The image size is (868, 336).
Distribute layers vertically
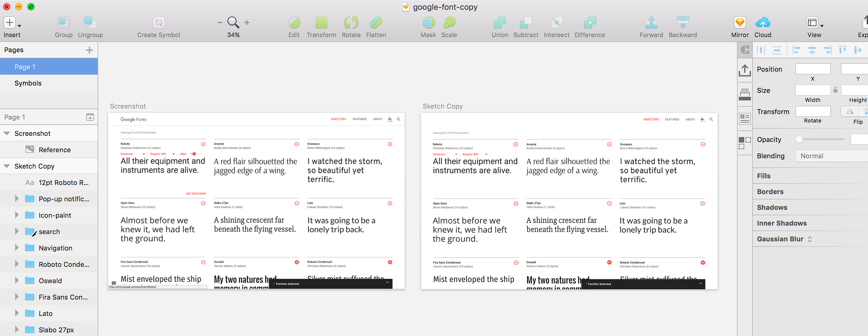(777, 50)
